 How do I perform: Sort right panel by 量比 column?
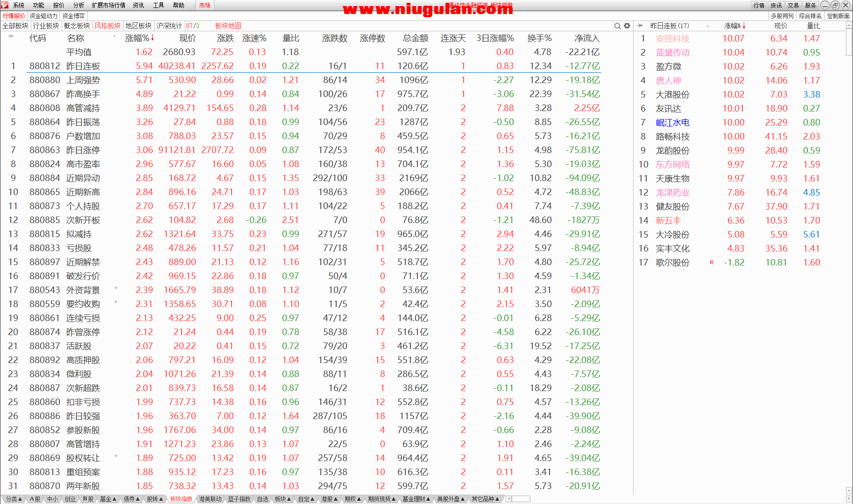(813, 26)
